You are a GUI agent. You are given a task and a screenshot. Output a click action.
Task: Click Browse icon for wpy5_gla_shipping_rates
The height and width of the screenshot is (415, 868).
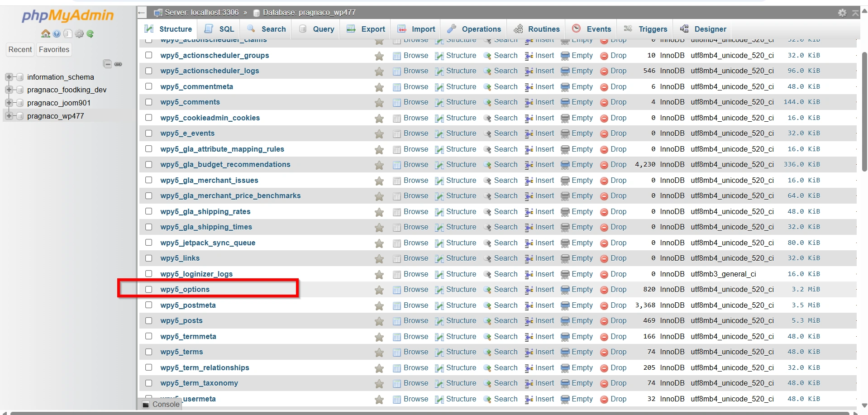click(397, 212)
